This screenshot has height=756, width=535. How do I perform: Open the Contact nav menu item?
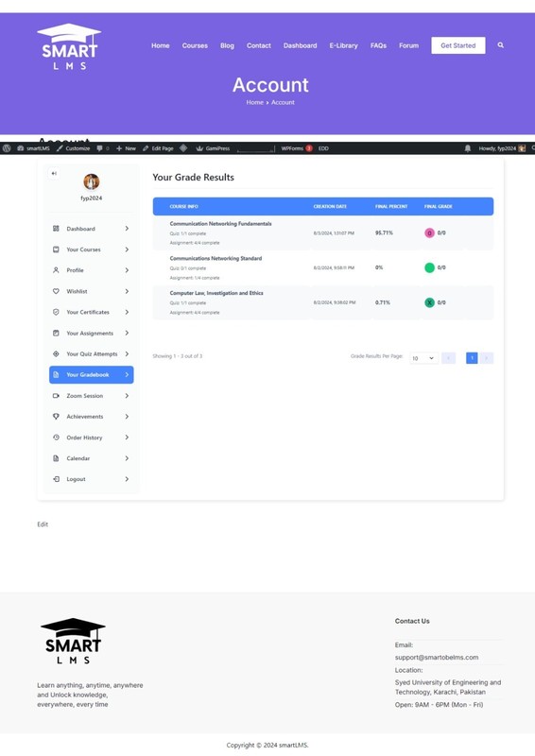coord(259,45)
